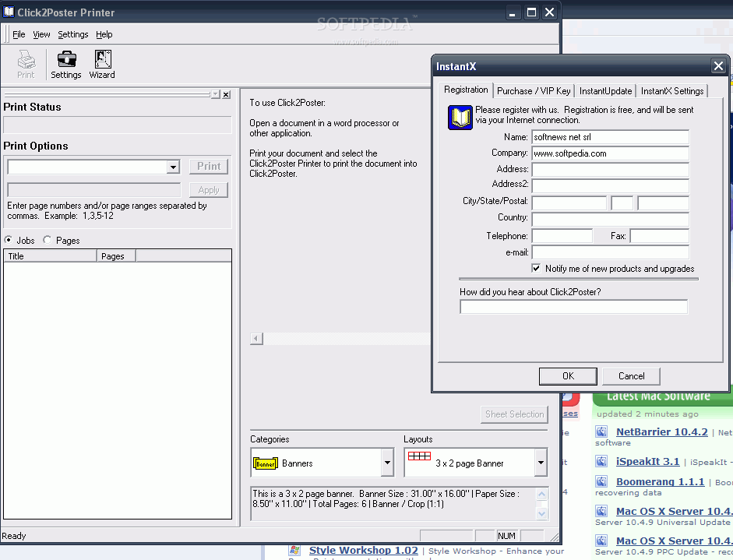Click the How did you hear field

tap(573, 307)
